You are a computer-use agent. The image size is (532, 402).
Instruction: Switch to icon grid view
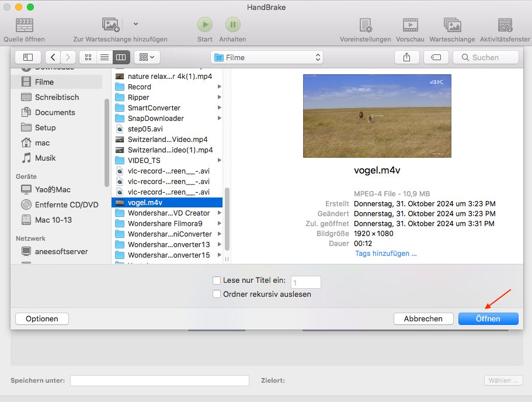(x=88, y=57)
